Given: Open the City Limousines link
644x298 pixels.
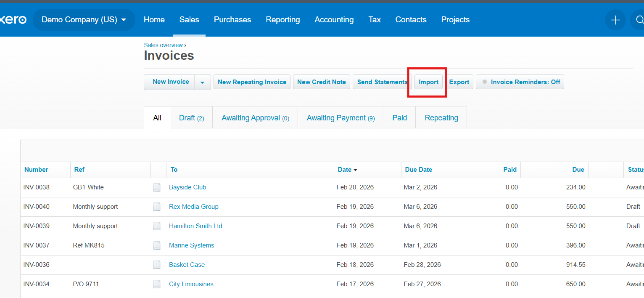Looking at the screenshot, I should (x=191, y=284).
